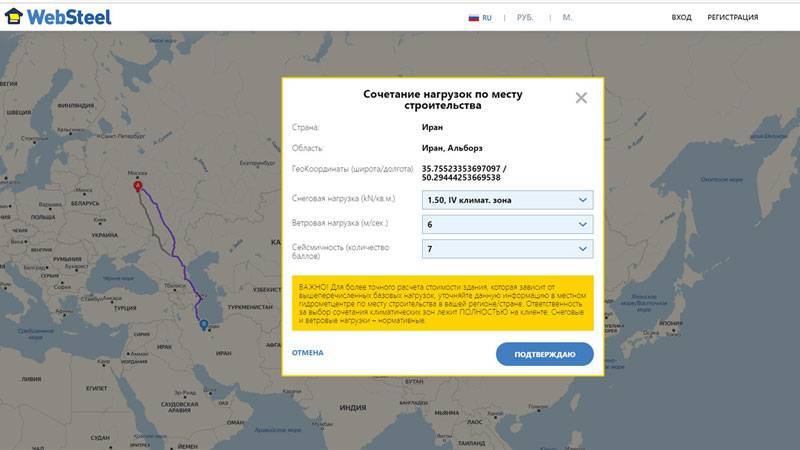Click the yellow ВАЖНО warning notice
This screenshot has height=450, width=800.
point(442,303)
